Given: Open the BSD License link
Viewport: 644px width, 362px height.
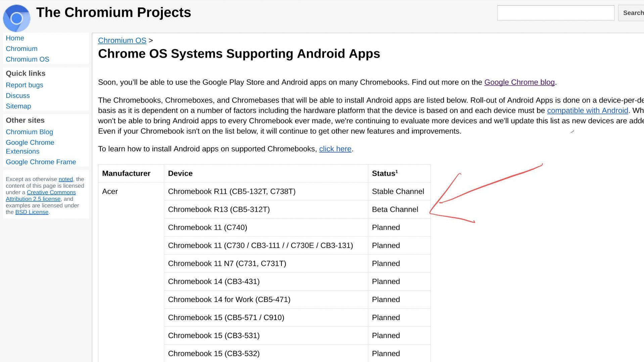Looking at the screenshot, I should point(32,212).
